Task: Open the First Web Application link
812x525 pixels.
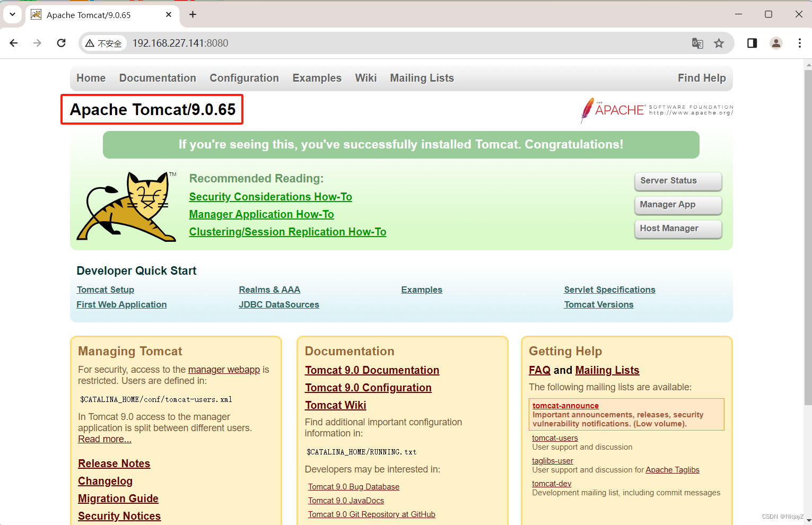Action: 121,304
